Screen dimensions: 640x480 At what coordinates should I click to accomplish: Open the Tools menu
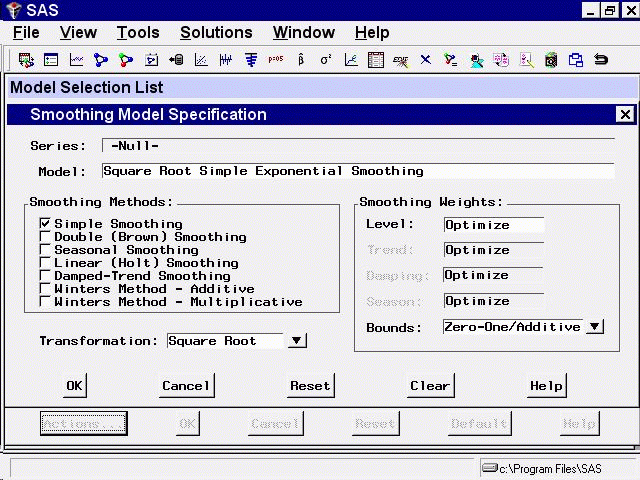click(x=138, y=33)
